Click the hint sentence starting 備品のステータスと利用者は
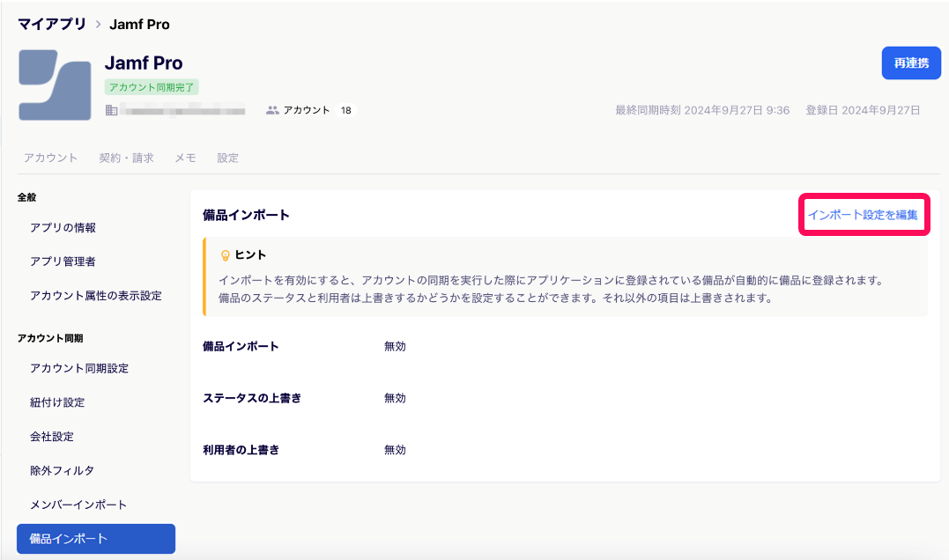 pos(495,298)
